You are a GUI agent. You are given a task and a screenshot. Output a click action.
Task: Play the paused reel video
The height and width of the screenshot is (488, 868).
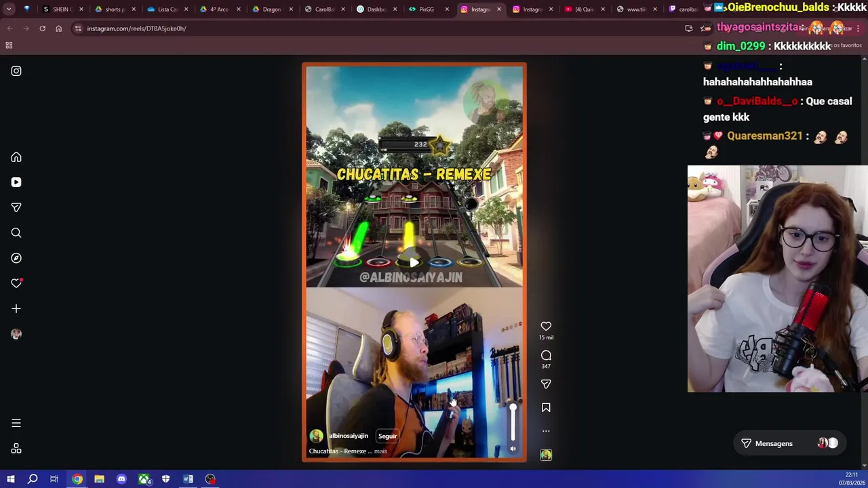(414, 263)
